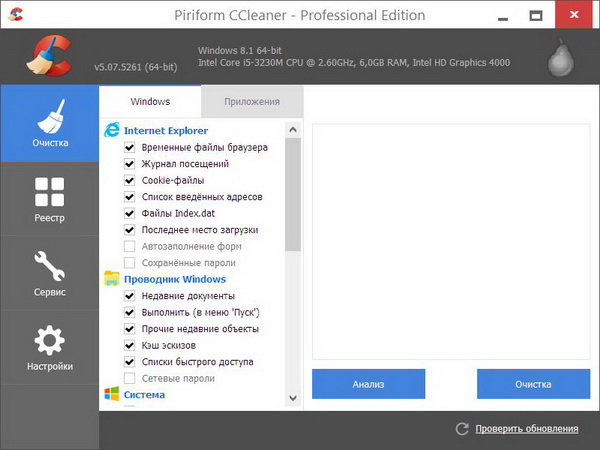This screenshot has width=600, height=450.
Task: Open the Реестр registry section icon
Action: click(x=49, y=191)
